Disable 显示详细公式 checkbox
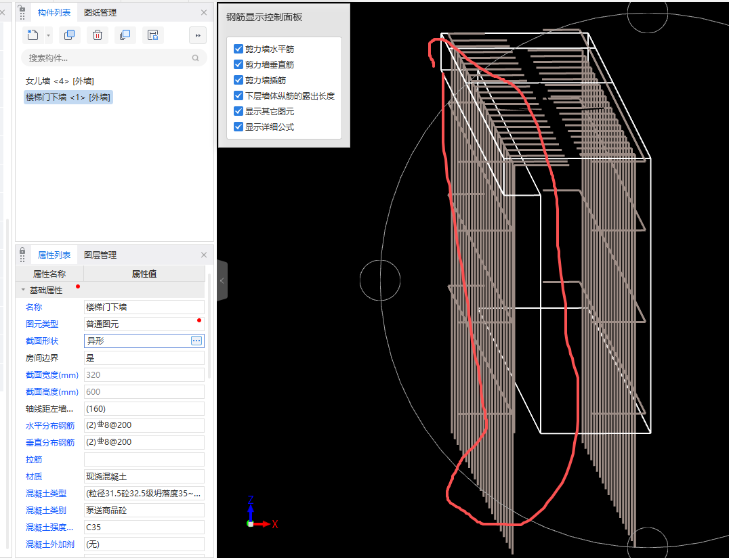The width and height of the screenshot is (729, 560). (x=238, y=127)
